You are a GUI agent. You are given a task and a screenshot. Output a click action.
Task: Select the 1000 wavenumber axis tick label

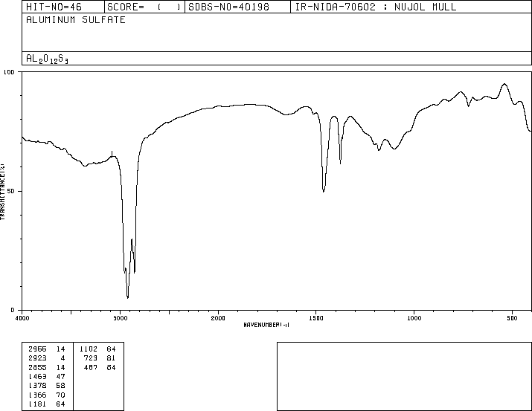coord(414,318)
